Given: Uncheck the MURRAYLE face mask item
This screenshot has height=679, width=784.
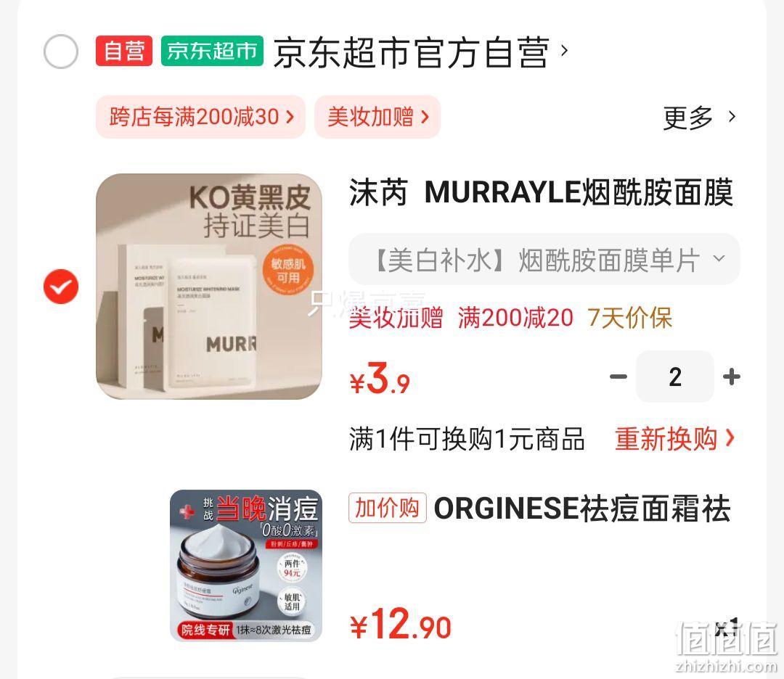Looking at the screenshot, I should tap(61, 287).
